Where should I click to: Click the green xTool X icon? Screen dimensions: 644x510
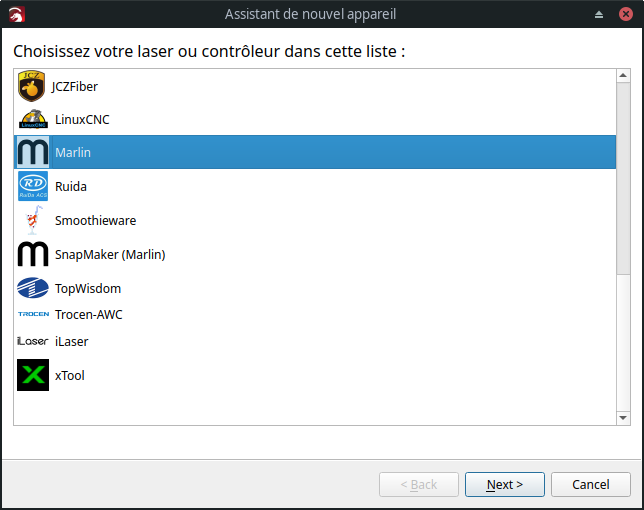(x=33, y=375)
